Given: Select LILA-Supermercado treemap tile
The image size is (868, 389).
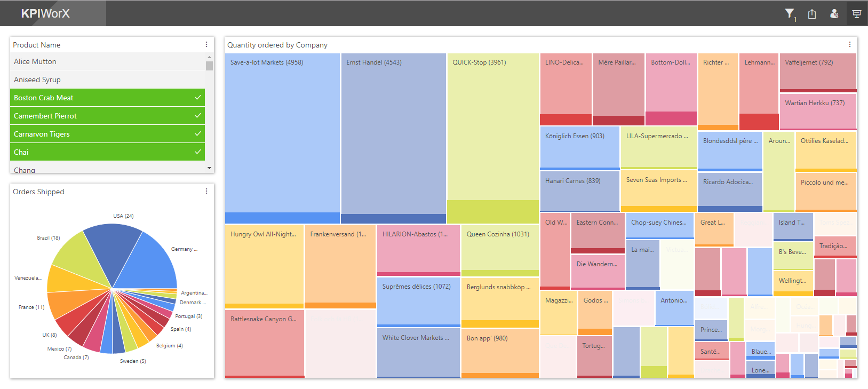Looking at the screenshot, I should point(659,148).
